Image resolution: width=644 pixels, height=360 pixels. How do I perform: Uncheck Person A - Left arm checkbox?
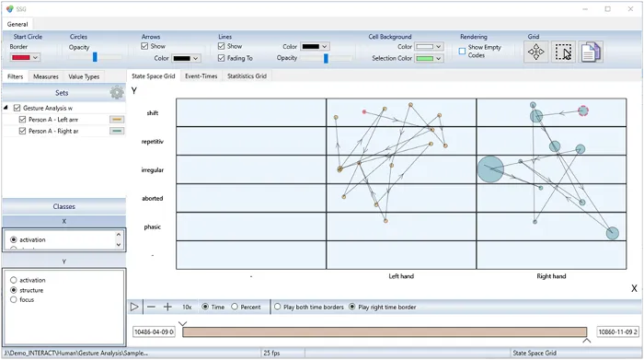click(x=23, y=120)
